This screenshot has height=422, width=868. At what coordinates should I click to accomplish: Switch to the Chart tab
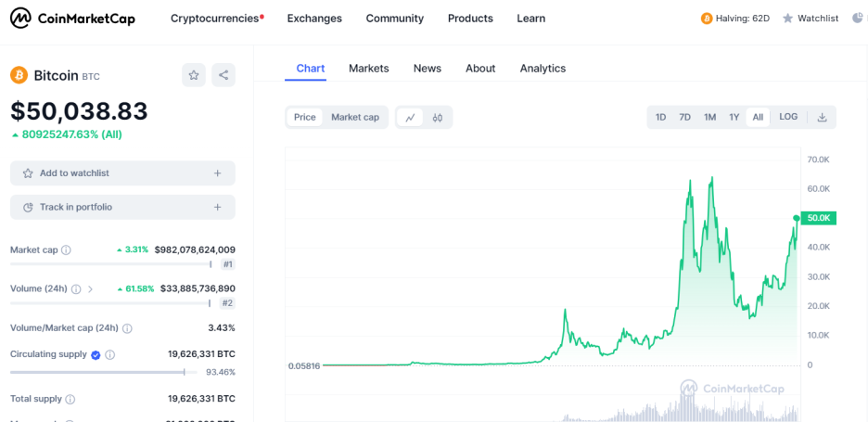(x=311, y=68)
